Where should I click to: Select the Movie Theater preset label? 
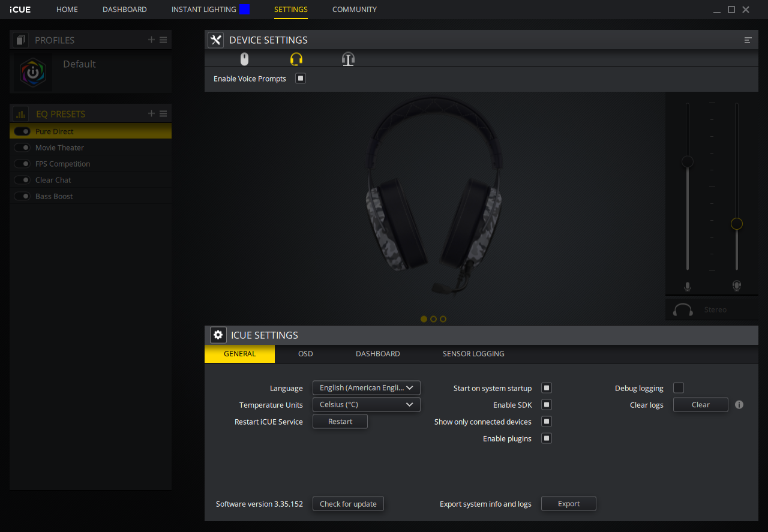point(59,148)
